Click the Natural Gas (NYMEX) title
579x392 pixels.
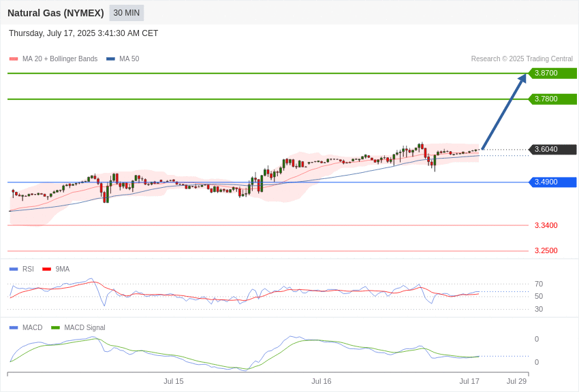pos(56,14)
